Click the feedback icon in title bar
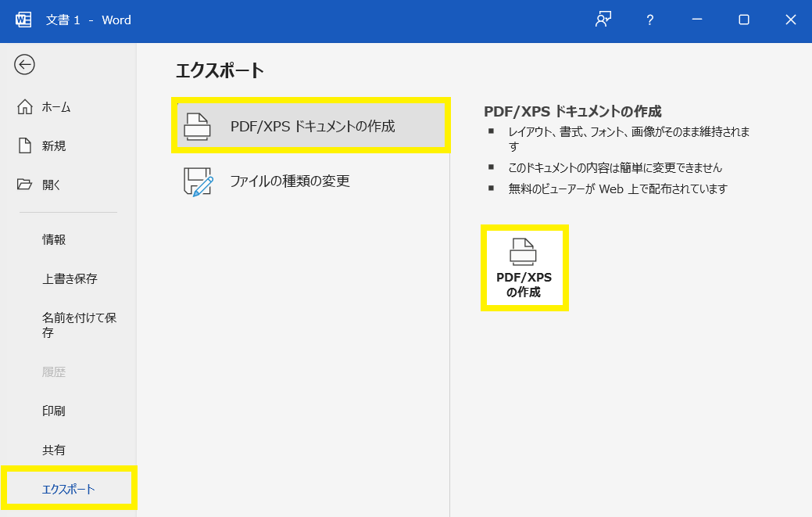The height and width of the screenshot is (517, 812). point(603,20)
